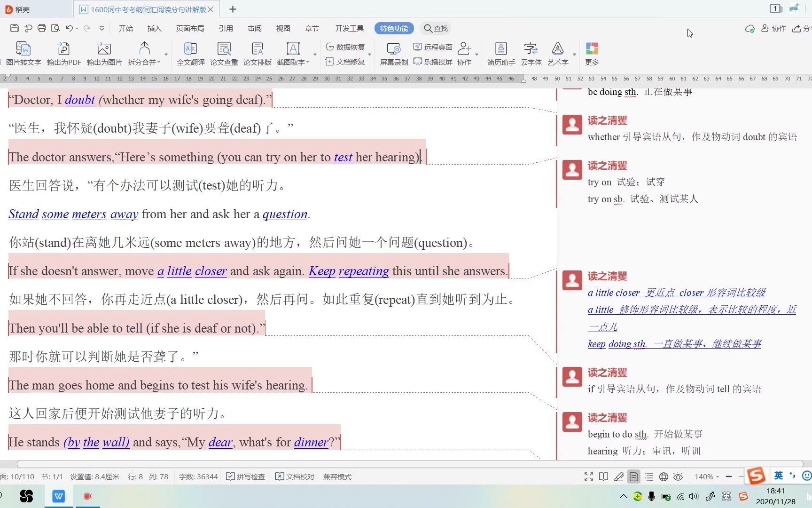Select page layout view button
This screenshot has width=812, height=508.
pyautogui.click(x=634, y=476)
